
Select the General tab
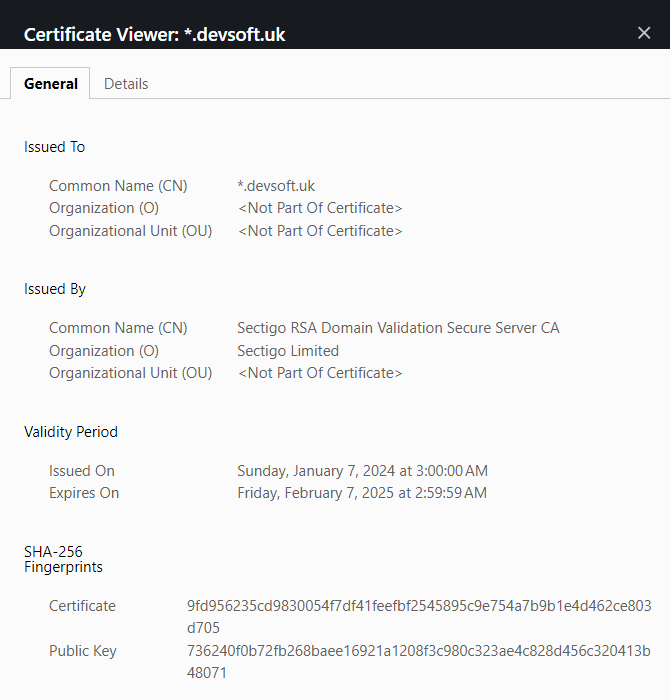51,84
